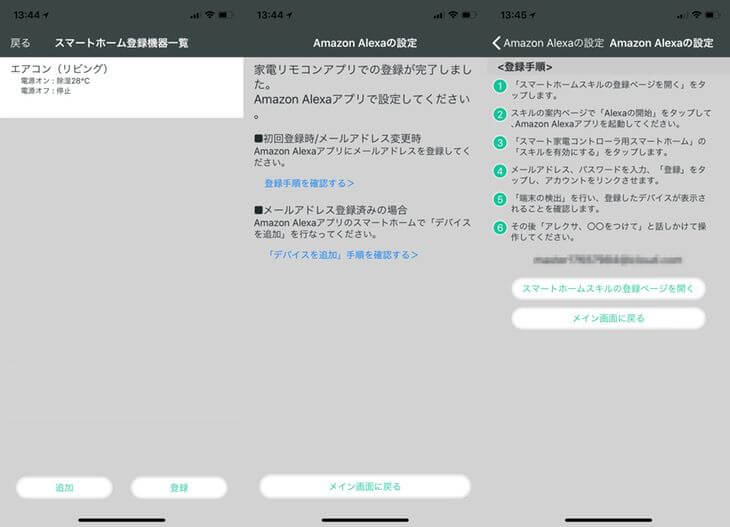Tap the back chevron beside Amazon Alexaの設定
Viewport: 730px width, 527px height.
pos(496,43)
